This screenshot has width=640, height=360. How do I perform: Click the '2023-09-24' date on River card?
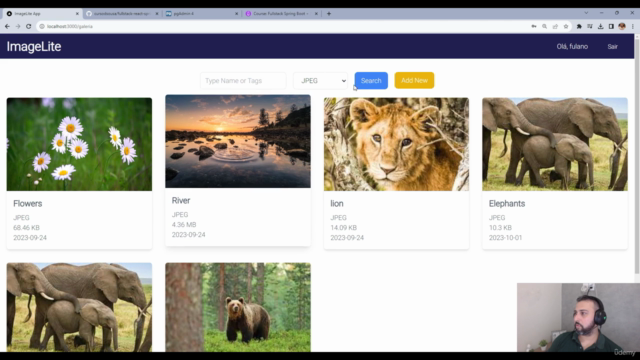(x=189, y=235)
